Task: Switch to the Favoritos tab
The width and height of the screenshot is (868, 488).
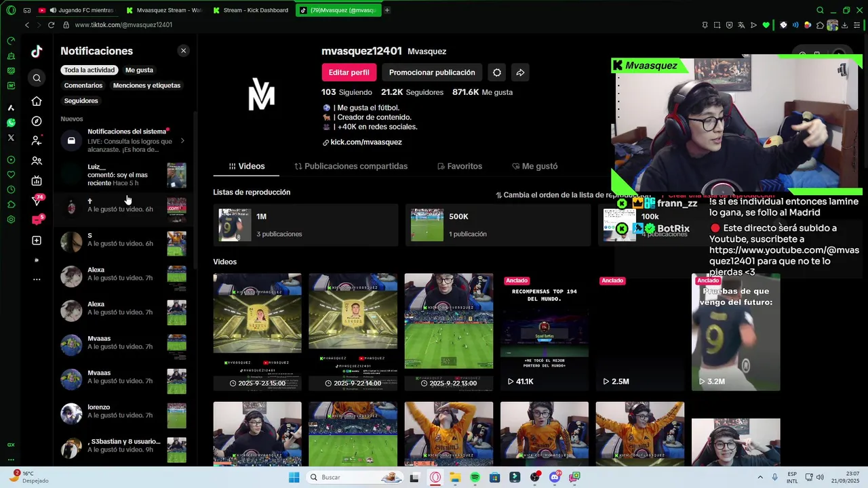Action: pos(460,166)
